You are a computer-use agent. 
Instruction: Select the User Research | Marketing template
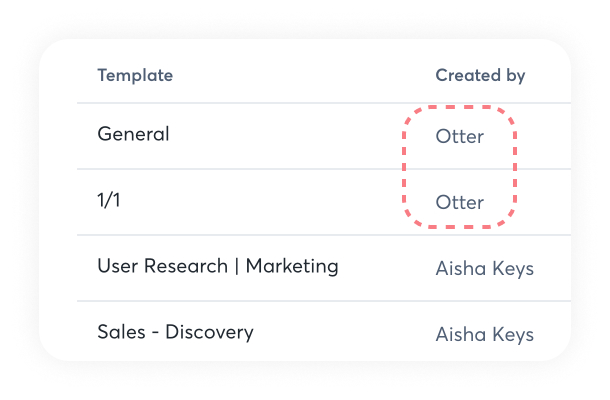(217, 266)
